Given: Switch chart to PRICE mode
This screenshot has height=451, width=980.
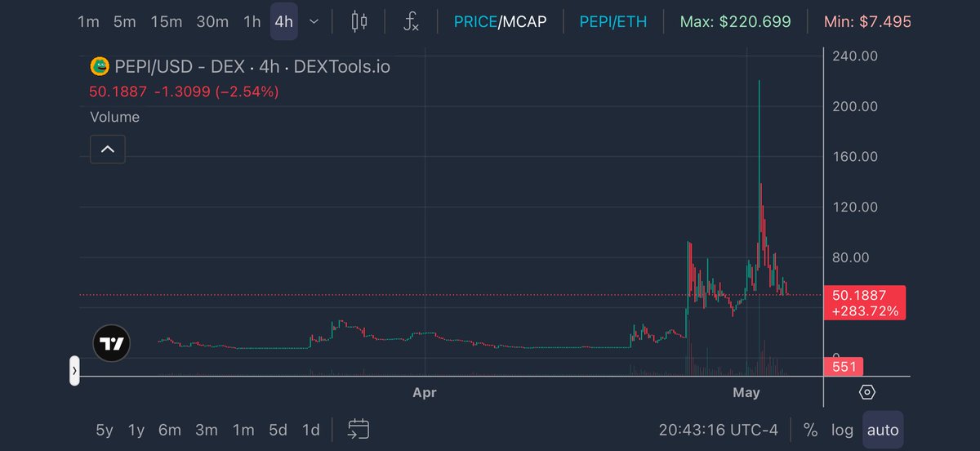Looking at the screenshot, I should click(475, 21).
